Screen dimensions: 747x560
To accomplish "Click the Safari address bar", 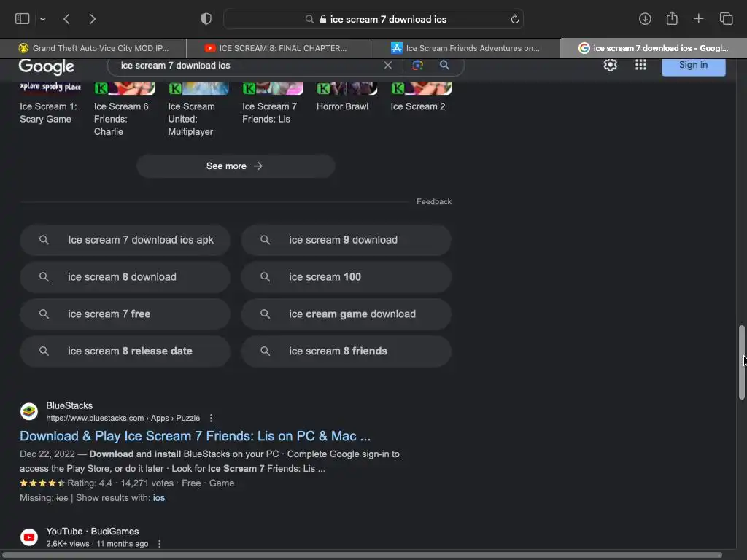I will (x=373, y=19).
